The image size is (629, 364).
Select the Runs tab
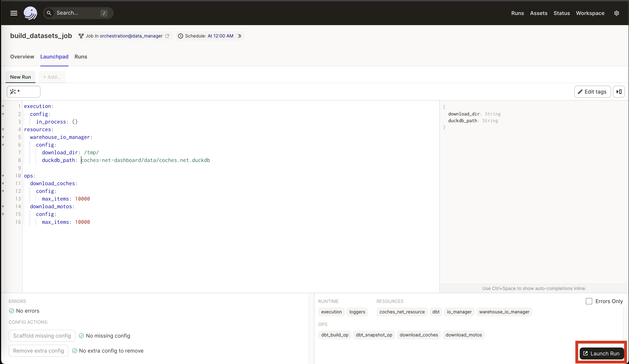pyautogui.click(x=81, y=56)
